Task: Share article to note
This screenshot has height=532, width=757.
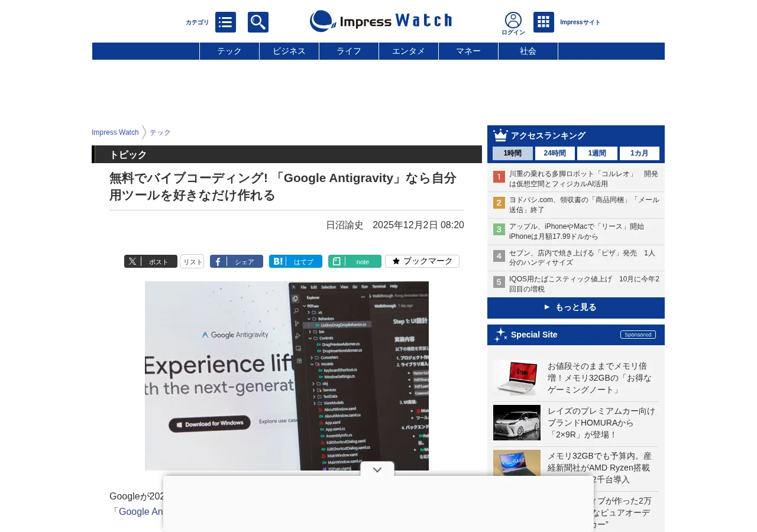Action: click(x=355, y=261)
